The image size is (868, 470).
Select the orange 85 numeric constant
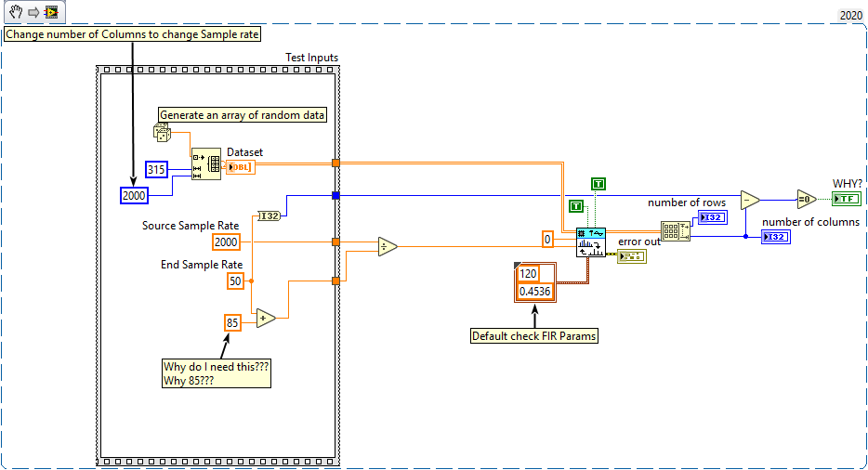click(x=232, y=322)
